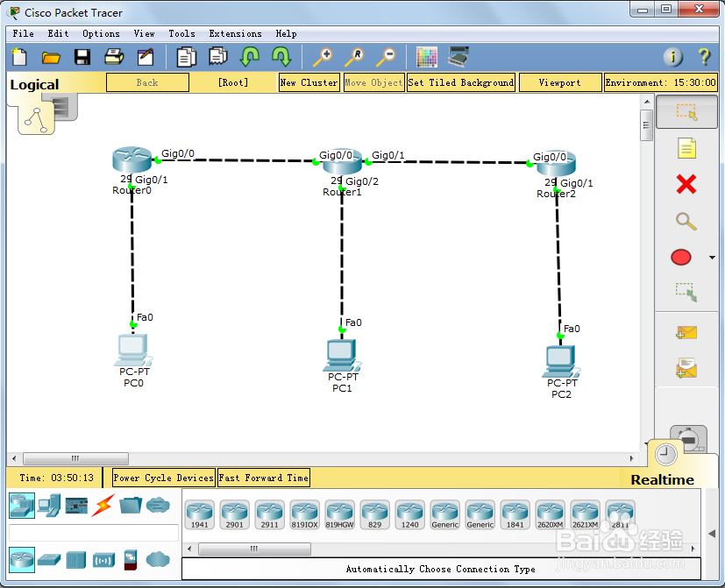Viewport: 725px width, 588px height.
Task: Select the PC2 device
Action: [x=561, y=362]
